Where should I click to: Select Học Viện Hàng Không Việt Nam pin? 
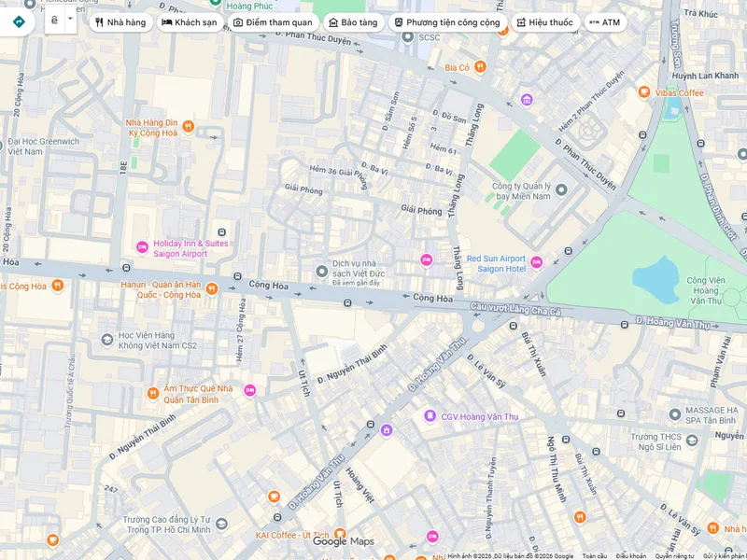[107, 340]
